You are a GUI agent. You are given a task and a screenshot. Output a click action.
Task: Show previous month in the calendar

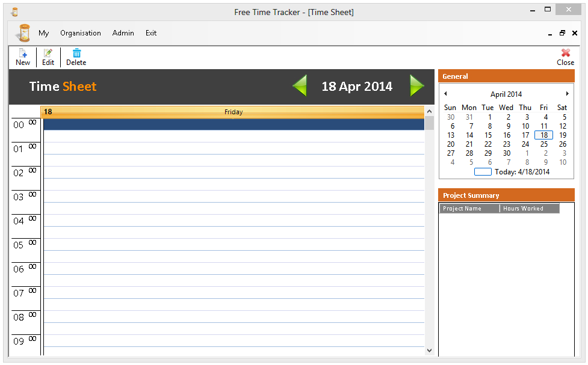coord(445,94)
